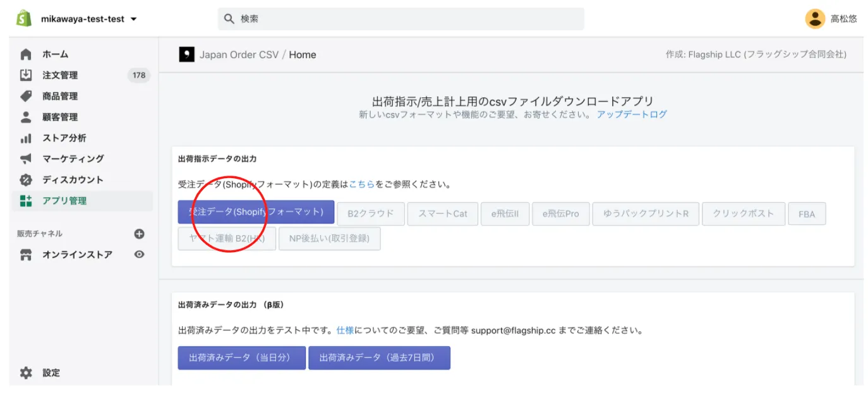
Task: Open the アップデートログ link
Action: coord(632,114)
